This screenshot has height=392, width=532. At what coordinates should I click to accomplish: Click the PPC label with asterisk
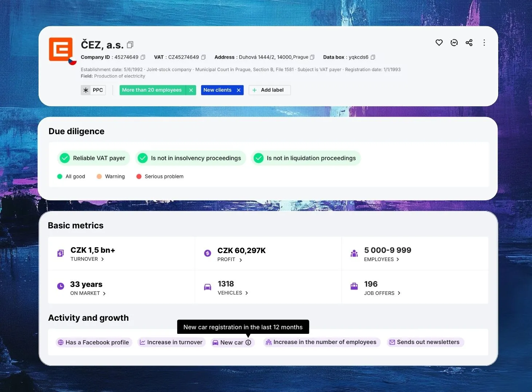[93, 90]
